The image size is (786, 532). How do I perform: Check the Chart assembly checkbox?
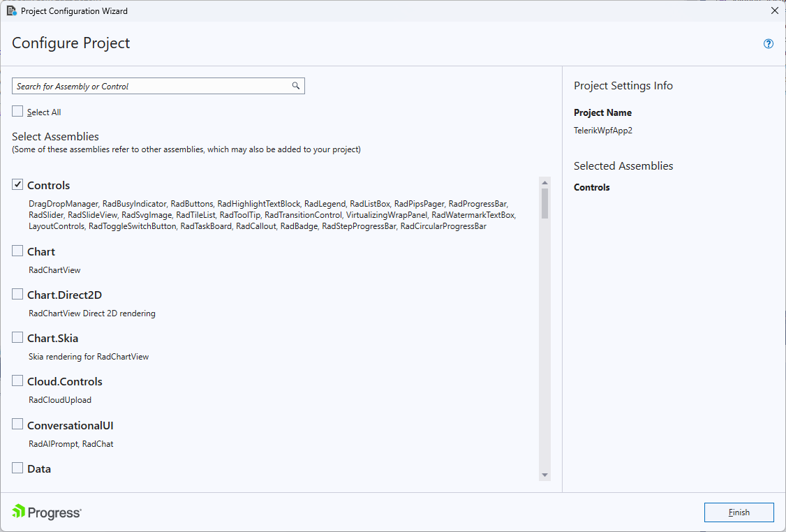point(17,251)
